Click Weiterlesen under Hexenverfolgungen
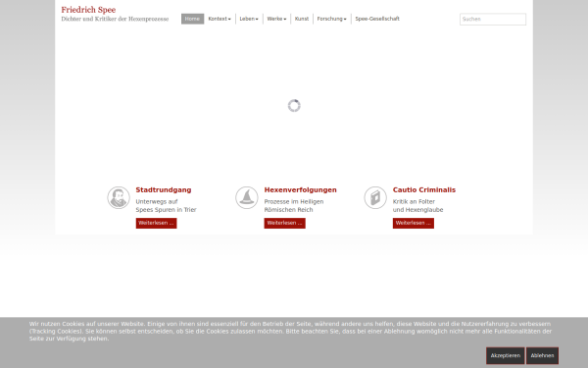This screenshot has width=588, height=368. click(284, 223)
